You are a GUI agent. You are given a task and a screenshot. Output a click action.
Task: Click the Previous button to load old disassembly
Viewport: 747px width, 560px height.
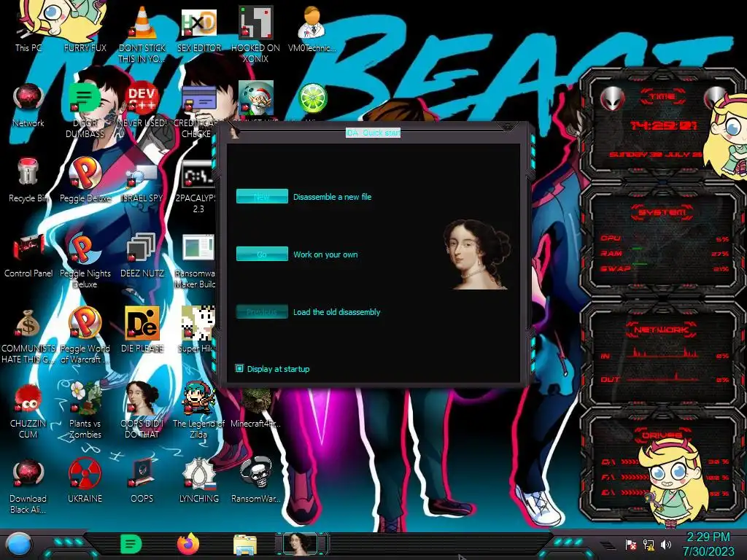[x=262, y=311]
